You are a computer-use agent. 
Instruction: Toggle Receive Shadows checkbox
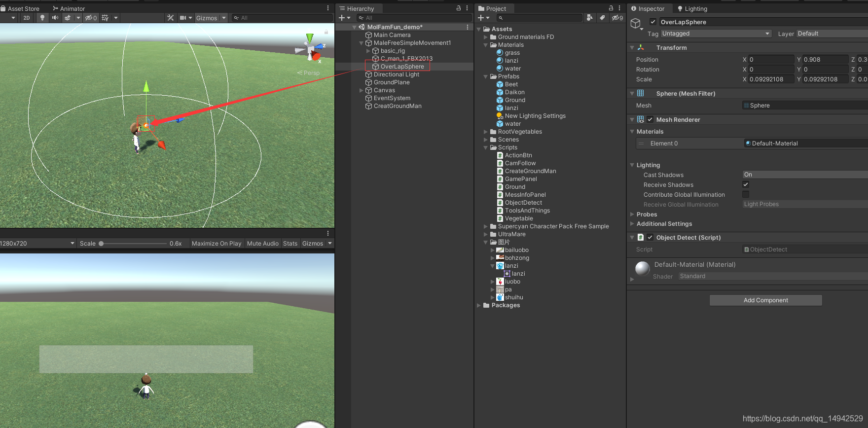(x=746, y=184)
